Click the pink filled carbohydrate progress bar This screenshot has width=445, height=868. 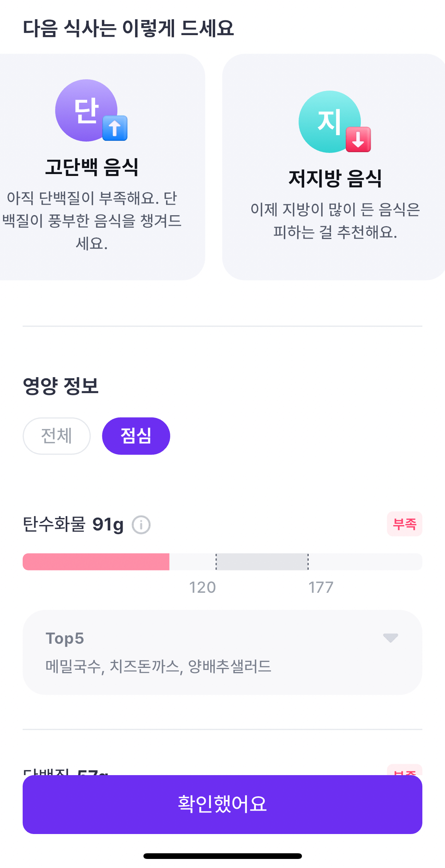click(96, 561)
